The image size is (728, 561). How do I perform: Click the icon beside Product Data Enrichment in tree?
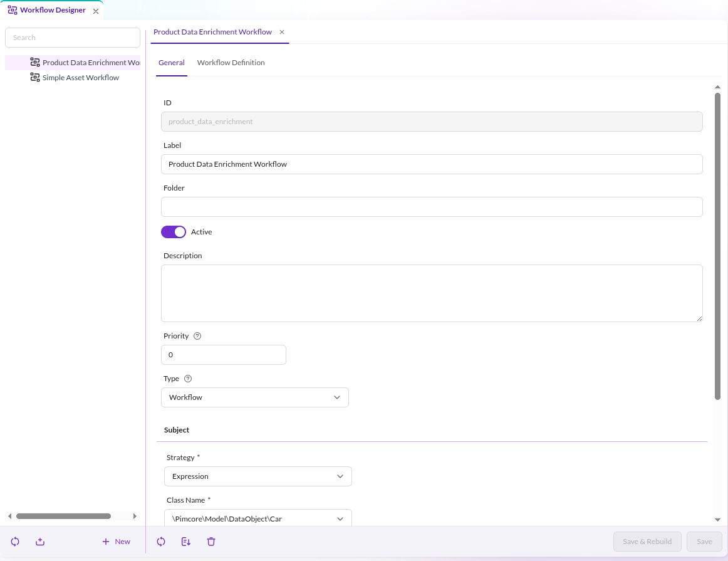[x=35, y=62]
